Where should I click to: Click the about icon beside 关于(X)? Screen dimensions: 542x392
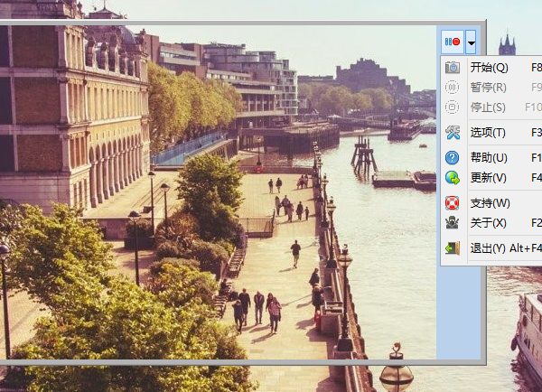pyautogui.click(x=453, y=222)
